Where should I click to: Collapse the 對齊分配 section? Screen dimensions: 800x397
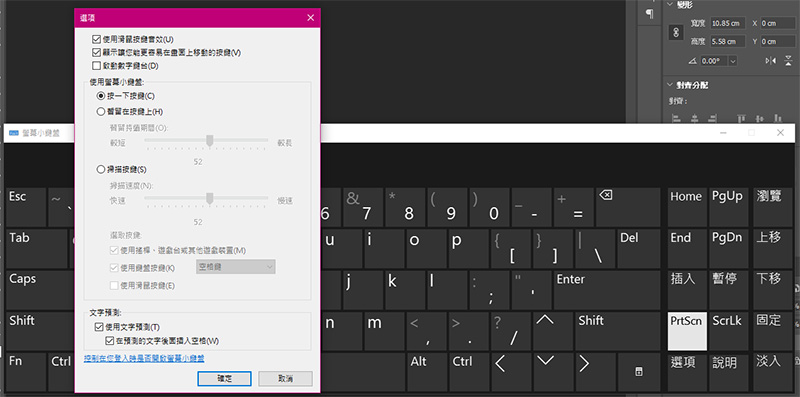coord(670,85)
